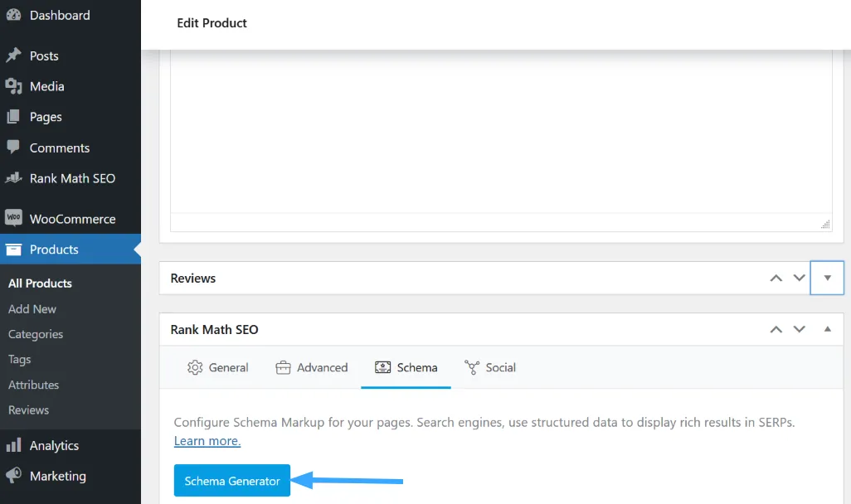Click the Marketing megaphone icon
The width and height of the screenshot is (851, 504).
click(13, 475)
